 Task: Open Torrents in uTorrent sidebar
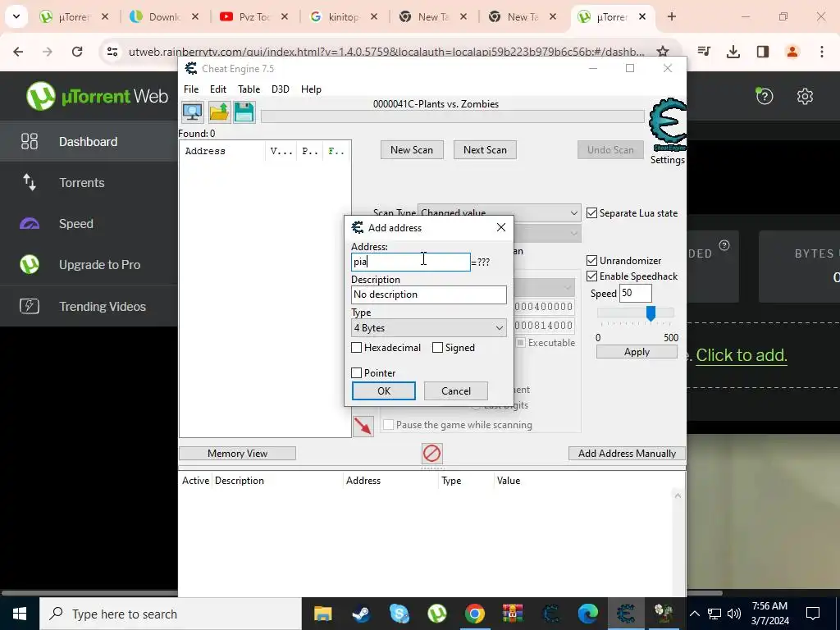[89, 183]
